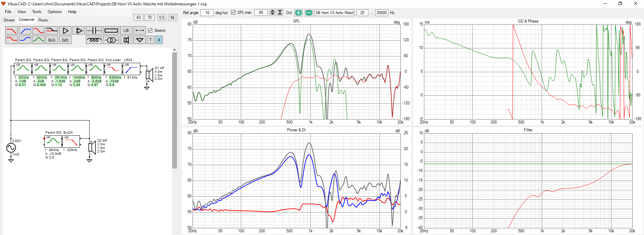The width and height of the screenshot is (644, 235).
Task: Click the schematic vertical scrollbar thumb
Action: point(174,110)
